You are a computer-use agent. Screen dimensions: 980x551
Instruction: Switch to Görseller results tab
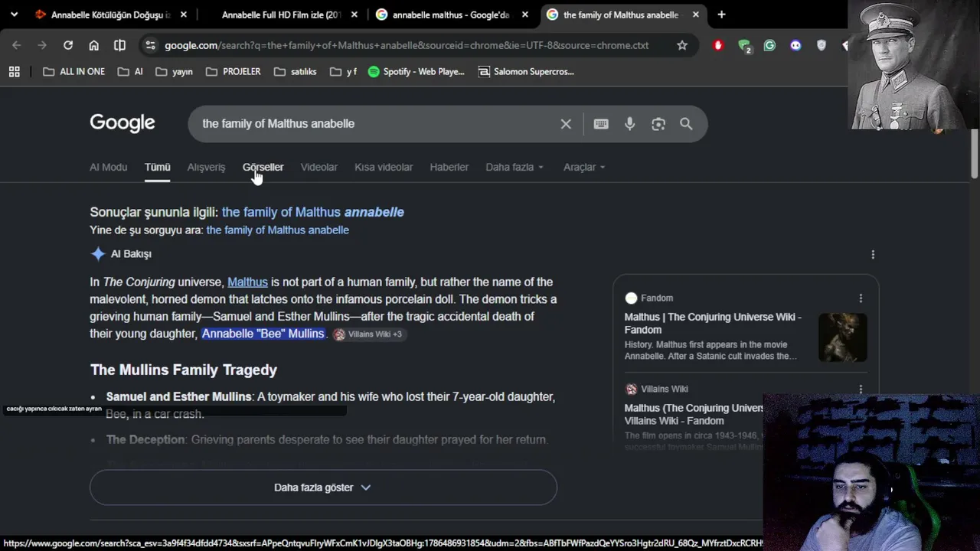point(263,167)
